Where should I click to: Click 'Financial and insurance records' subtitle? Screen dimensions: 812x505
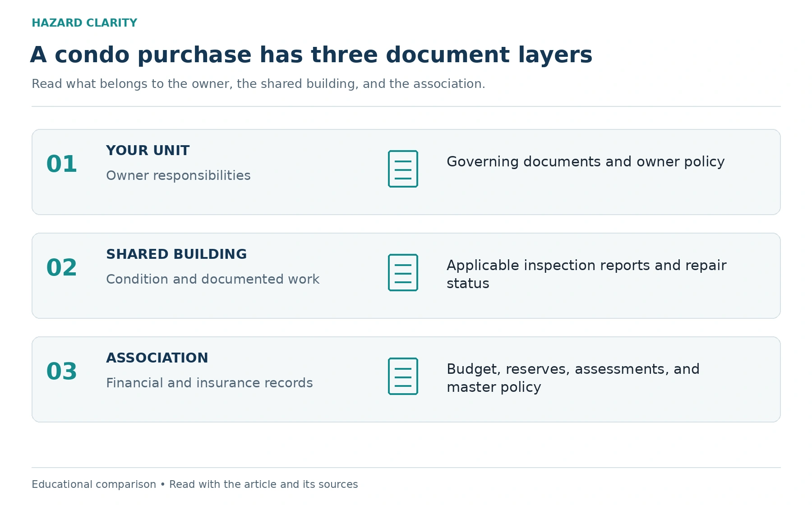click(209, 383)
